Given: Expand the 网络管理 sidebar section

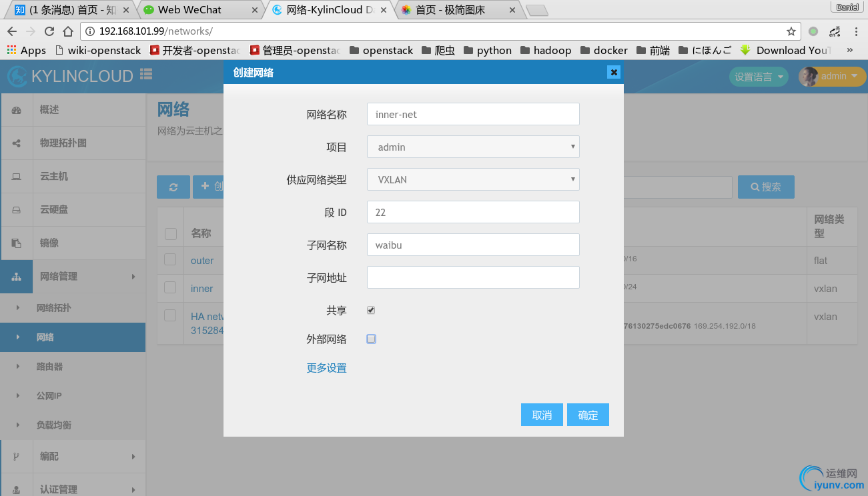Looking at the screenshot, I should click(x=73, y=276).
